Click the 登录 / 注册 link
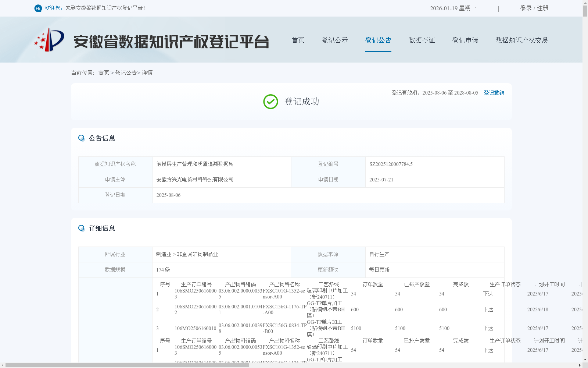Screen dimensions: 588x368 click(x=534, y=8)
